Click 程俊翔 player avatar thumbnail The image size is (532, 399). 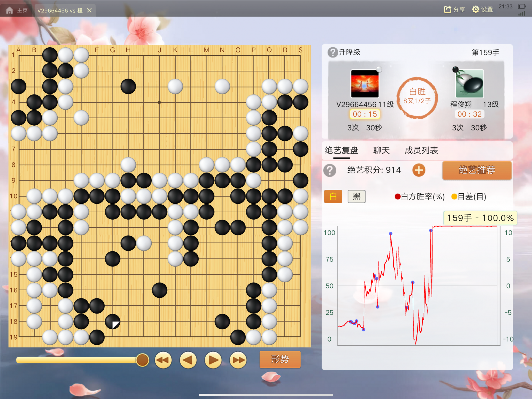tap(469, 84)
